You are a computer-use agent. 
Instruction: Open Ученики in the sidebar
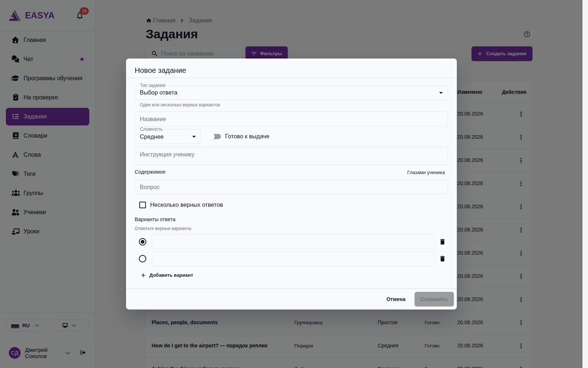[x=47, y=212]
